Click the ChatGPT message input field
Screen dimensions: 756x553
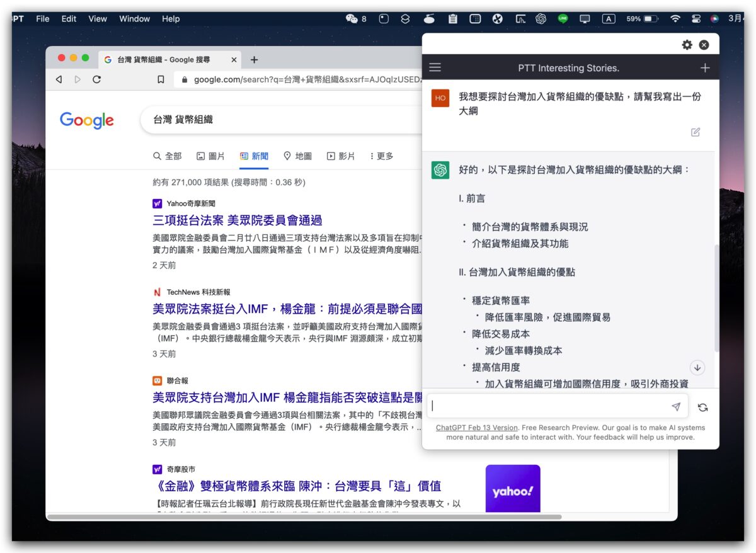coord(558,406)
